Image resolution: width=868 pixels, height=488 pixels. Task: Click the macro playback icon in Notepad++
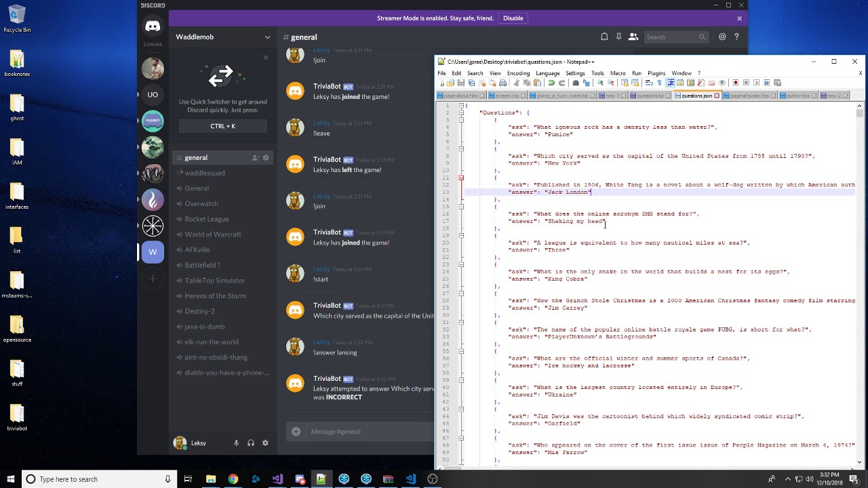pyautogui.click(x=757, y=83)
